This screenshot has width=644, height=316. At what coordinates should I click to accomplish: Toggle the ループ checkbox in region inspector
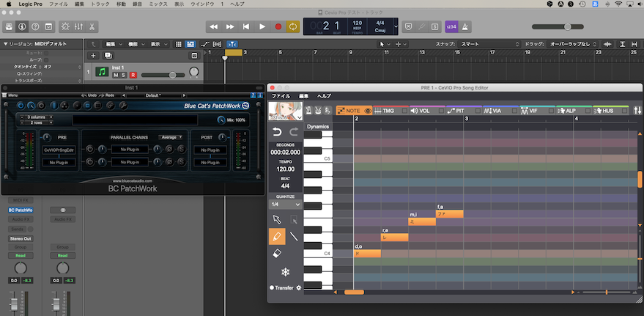pos(46,59)
